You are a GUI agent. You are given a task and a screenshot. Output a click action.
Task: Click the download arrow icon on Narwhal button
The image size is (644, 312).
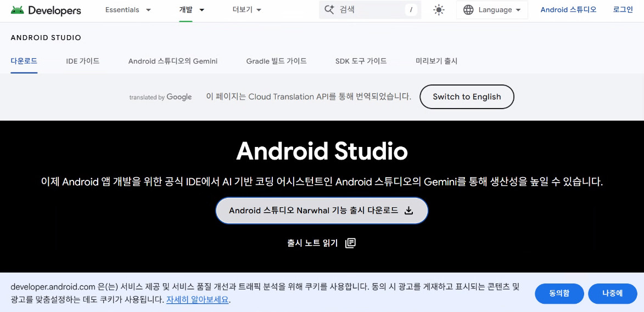pos(408,211)
